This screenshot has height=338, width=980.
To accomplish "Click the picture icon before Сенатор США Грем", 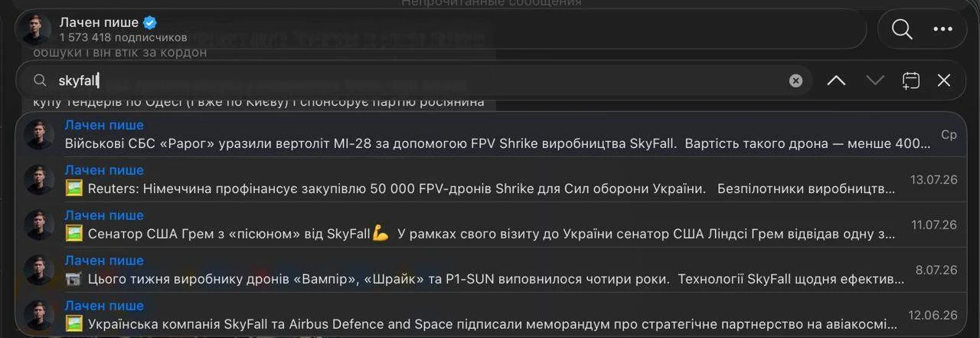I will click(73, 234).
